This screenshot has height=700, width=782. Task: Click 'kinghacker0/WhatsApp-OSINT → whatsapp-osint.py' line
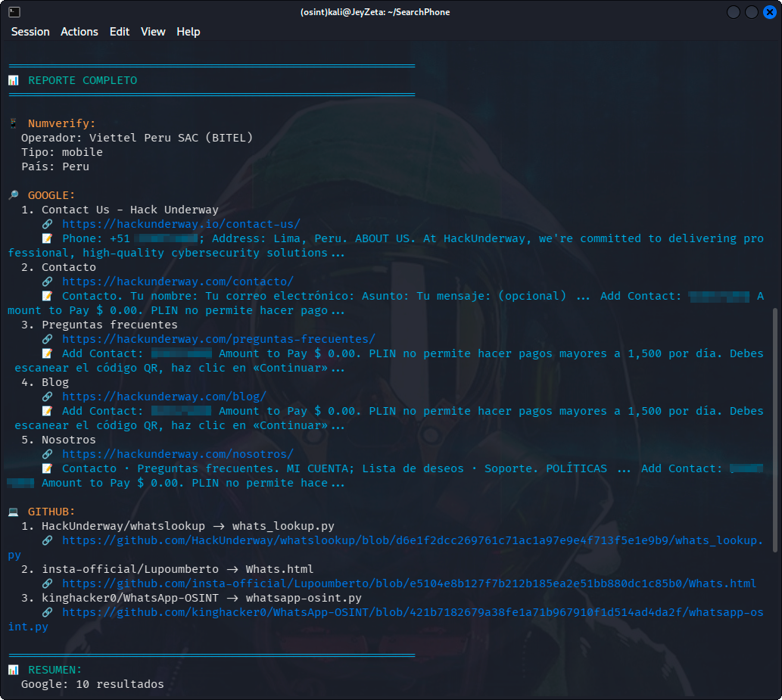pos(191,598)
